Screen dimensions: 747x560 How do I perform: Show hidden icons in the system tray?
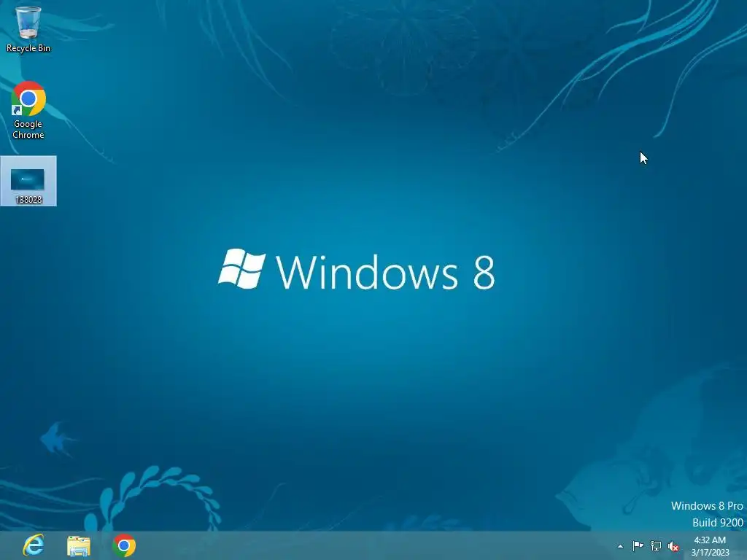(620, 546)
